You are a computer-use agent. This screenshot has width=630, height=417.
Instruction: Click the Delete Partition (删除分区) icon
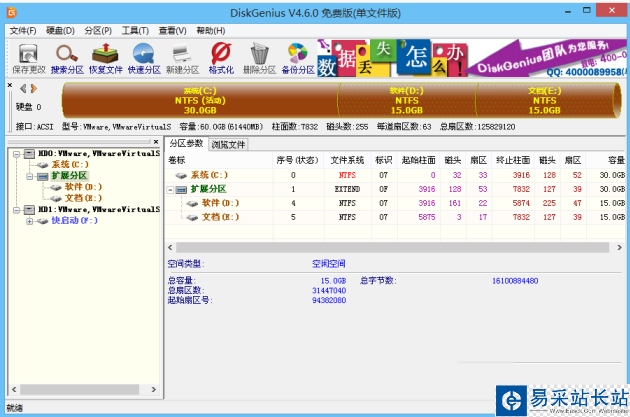pyautogui.click(x=259, y=59)
